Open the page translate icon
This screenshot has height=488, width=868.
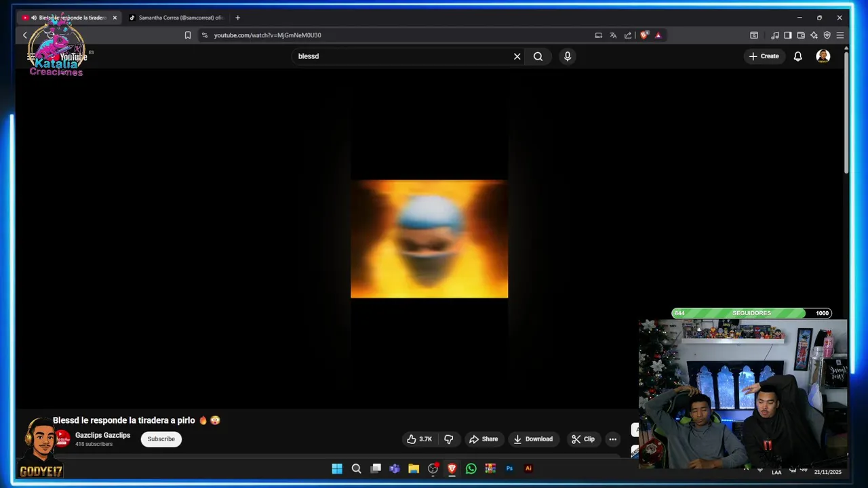(613, 35)
